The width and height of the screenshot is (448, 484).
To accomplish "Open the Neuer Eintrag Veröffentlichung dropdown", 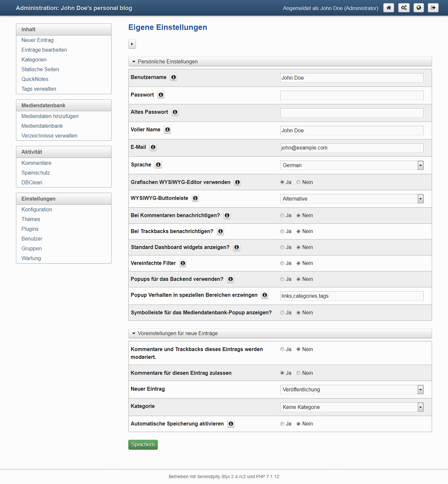I will point(352,390).
